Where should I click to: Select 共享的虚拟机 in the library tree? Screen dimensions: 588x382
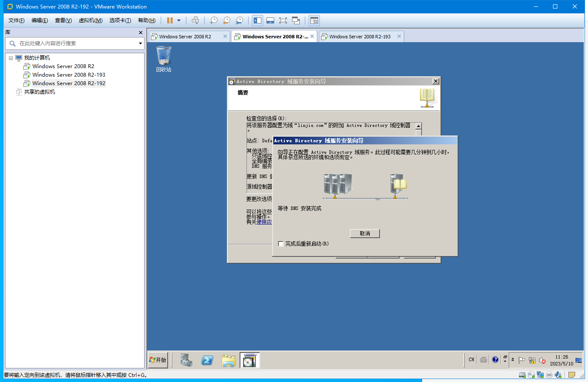click(x=39, y=92)
